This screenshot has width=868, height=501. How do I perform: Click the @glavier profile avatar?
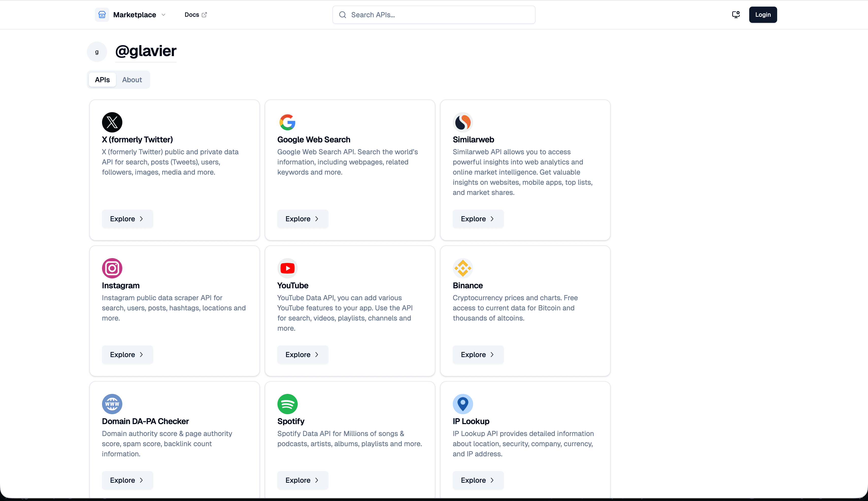pos(97,52)
